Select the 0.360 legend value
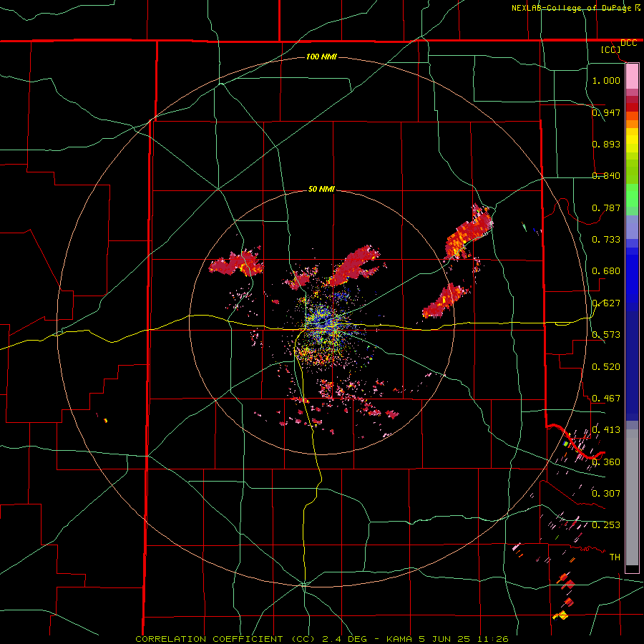The height and width of the screenshot is (644, 644). [x=606, y=462]
